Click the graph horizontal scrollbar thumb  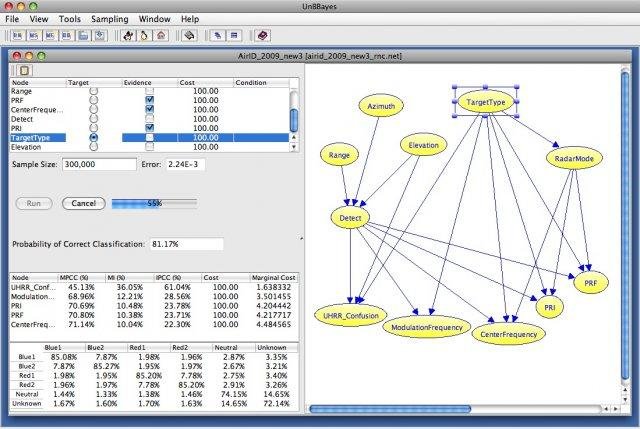pyautogui.click(x=390, y=409)
